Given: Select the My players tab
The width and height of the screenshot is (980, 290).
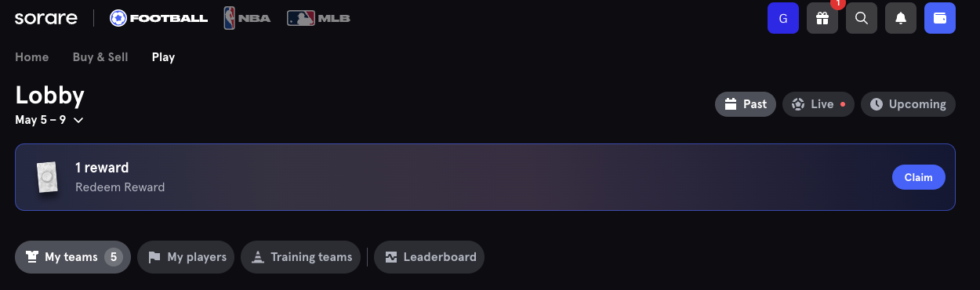Looking at the screenshot, I should click(x=186, y=257).
